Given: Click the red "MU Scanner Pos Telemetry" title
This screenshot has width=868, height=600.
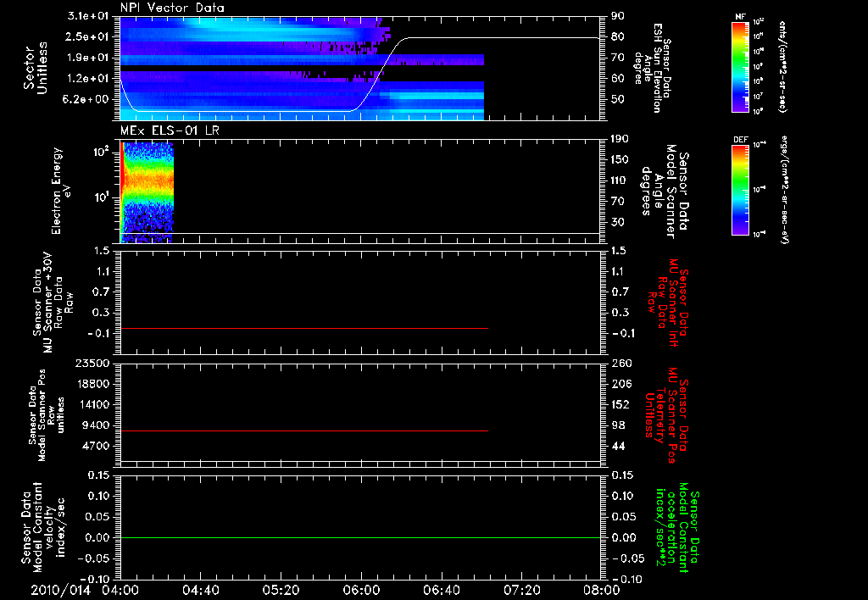Looking at the screenshot, I should 666,415.
